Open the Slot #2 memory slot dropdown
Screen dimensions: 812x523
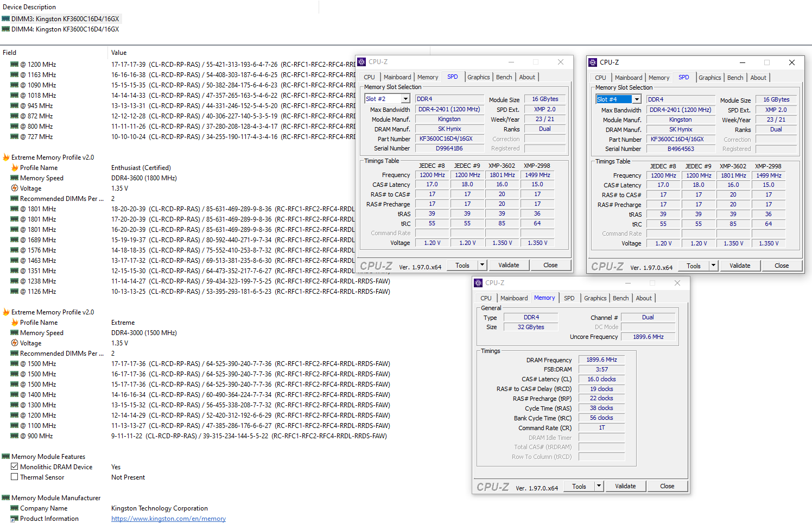click(405, 99)
